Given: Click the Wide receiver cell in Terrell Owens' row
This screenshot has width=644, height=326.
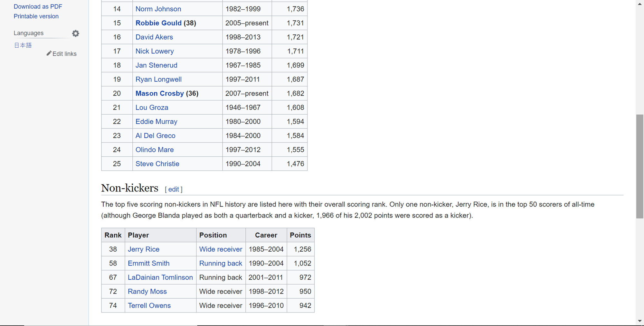Looking at the screenshot, I should click(221, 305).
